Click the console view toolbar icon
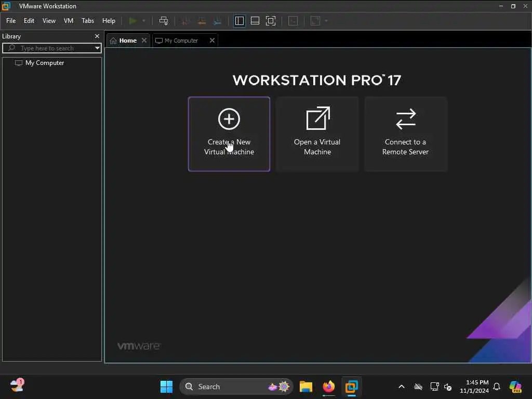Image resolution: width=532 pixels, height=399 pixels. click(x=293, y=21)
